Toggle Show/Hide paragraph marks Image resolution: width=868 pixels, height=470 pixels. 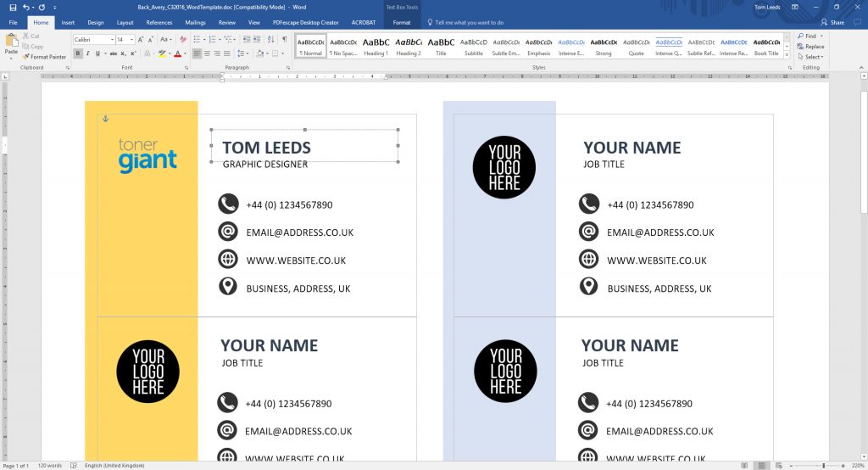click(x=285, y=39)
